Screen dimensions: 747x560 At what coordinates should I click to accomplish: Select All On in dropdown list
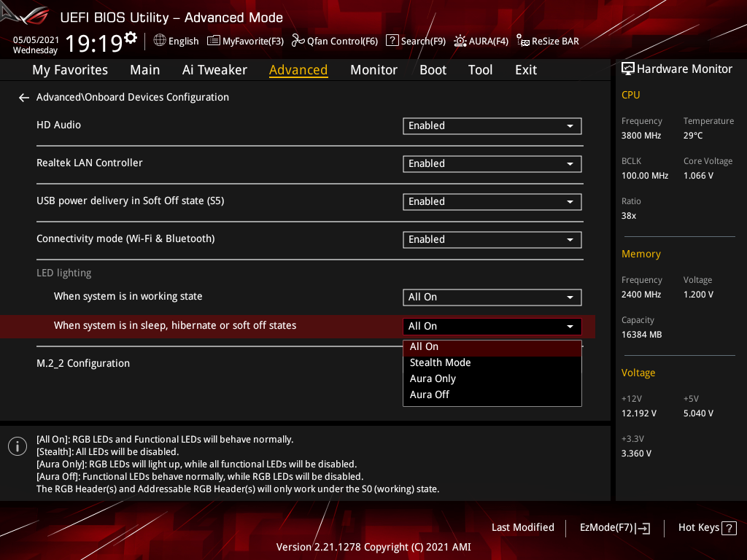click(492, 346)
